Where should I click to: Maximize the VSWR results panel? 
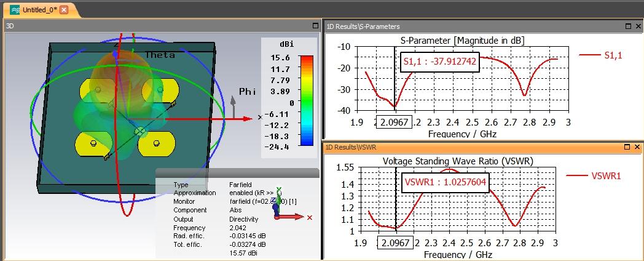point(628,147)
